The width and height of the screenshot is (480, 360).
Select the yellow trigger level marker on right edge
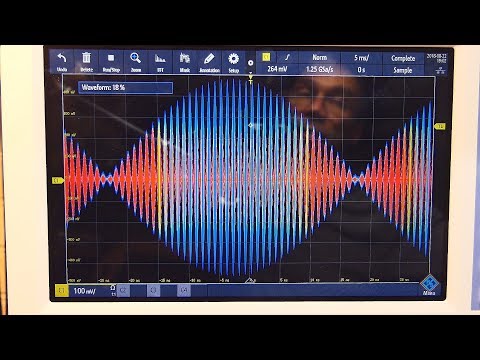coord(440,127)
